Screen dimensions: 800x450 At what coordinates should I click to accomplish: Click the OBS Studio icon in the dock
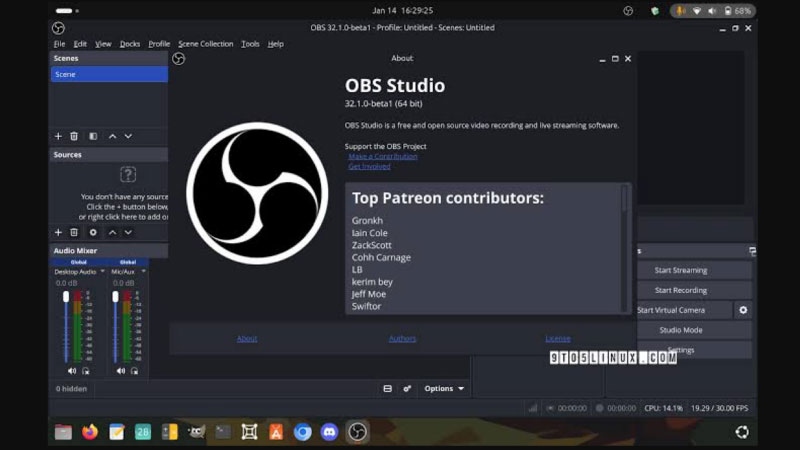[357, 432]
